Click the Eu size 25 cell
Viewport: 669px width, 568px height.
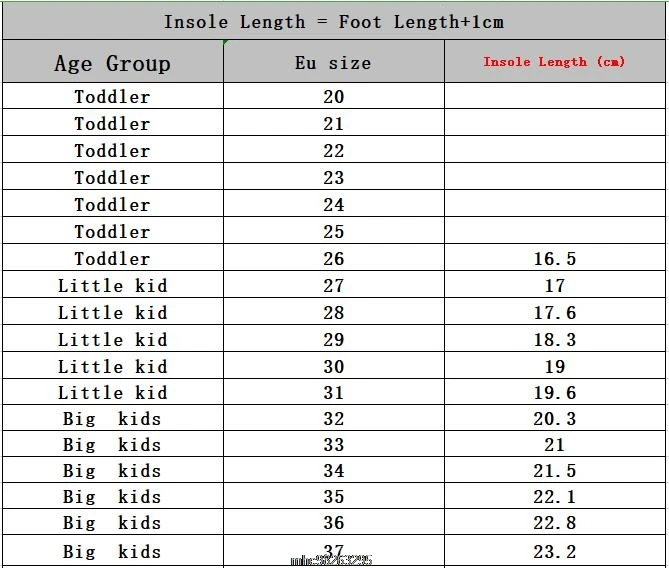(x=333, y=232)
